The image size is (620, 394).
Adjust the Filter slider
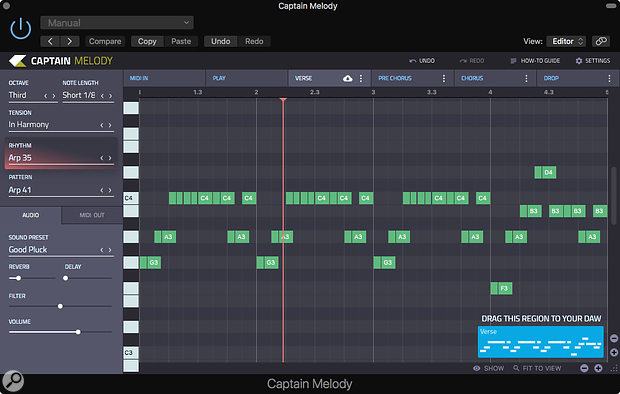[60, 306]
